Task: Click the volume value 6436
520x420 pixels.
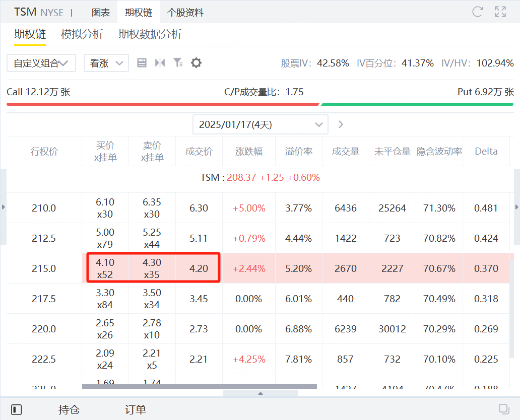Action: click(x=346, y=208)
